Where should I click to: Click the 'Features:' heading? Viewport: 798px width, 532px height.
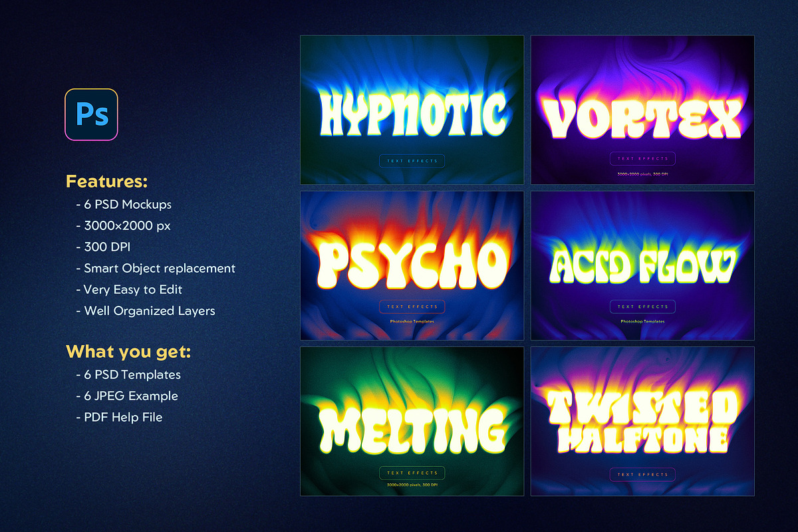coord(106,181)
